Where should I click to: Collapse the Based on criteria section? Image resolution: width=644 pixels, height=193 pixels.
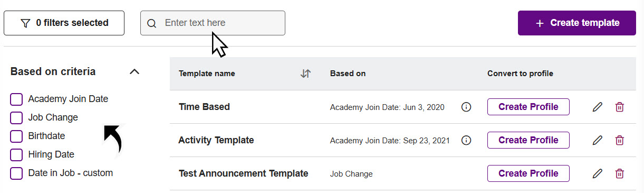point(134,71)
